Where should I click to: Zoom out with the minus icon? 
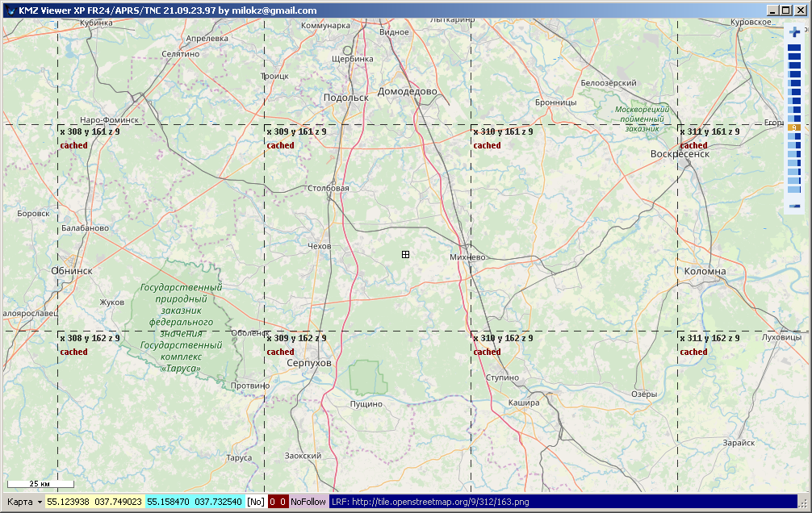(794, 206)
